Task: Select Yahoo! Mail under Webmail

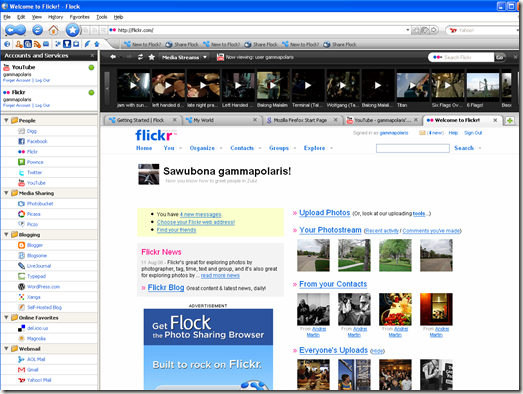Action: 39,380
